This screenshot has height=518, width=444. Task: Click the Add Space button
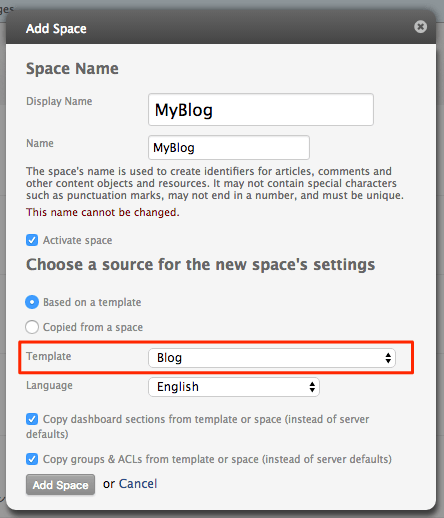point(60,485)
